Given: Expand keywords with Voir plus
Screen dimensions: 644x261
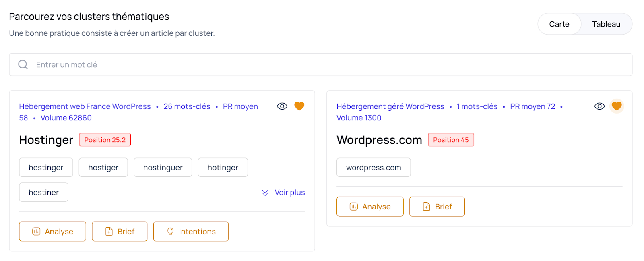Looking at the screenshot, I should pos(283,193).
